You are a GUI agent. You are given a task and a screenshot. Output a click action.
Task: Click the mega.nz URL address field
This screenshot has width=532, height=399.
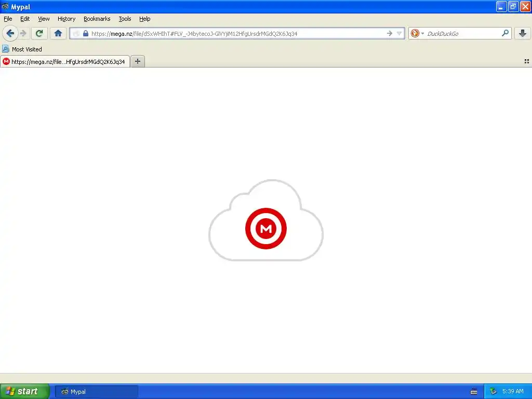pos(237,33)
